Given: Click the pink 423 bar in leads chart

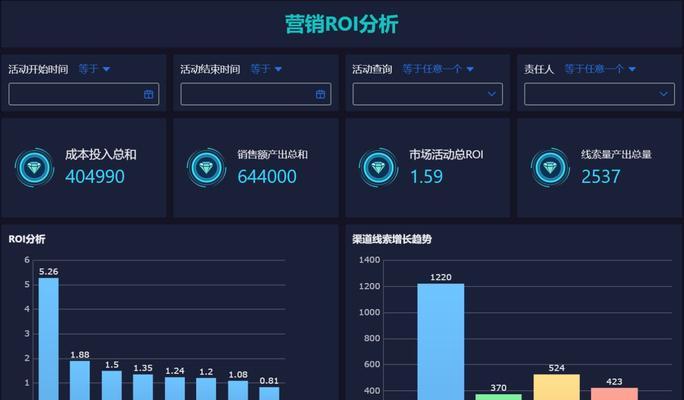Looking at the screenshot, I should tap(614, 394).
